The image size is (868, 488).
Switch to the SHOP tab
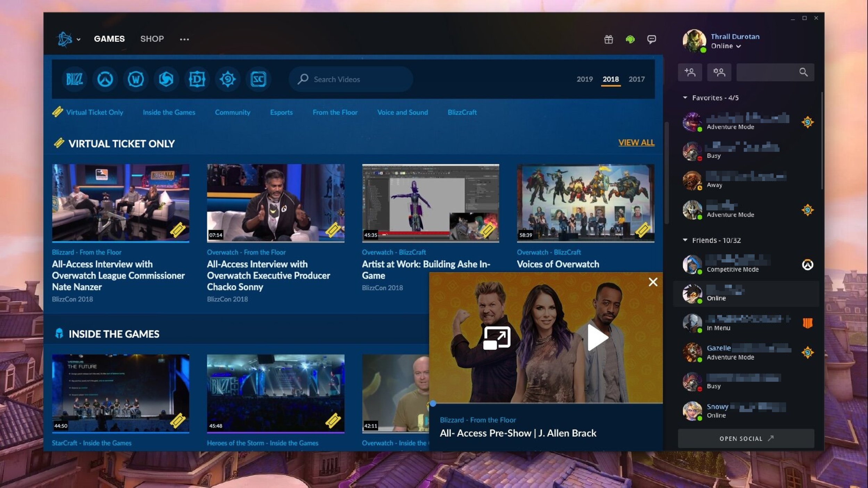152,39
